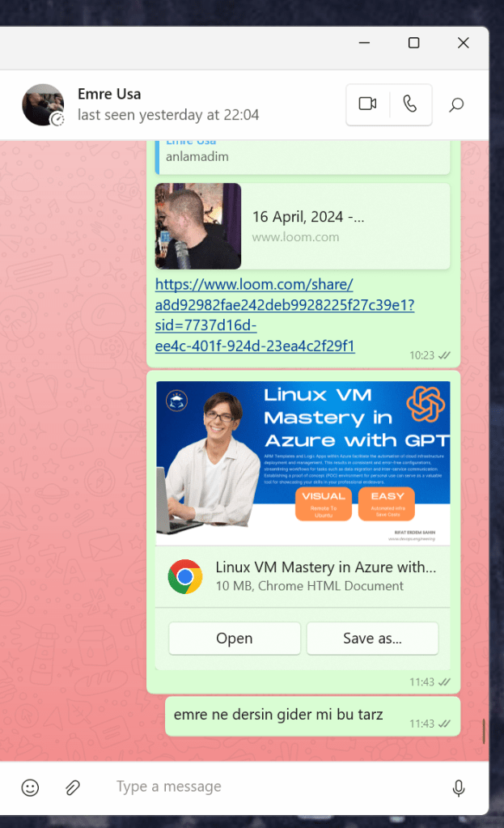Open Emre Usa's profile picture
This screenshot has width=504, height=828.
(43, 104)
